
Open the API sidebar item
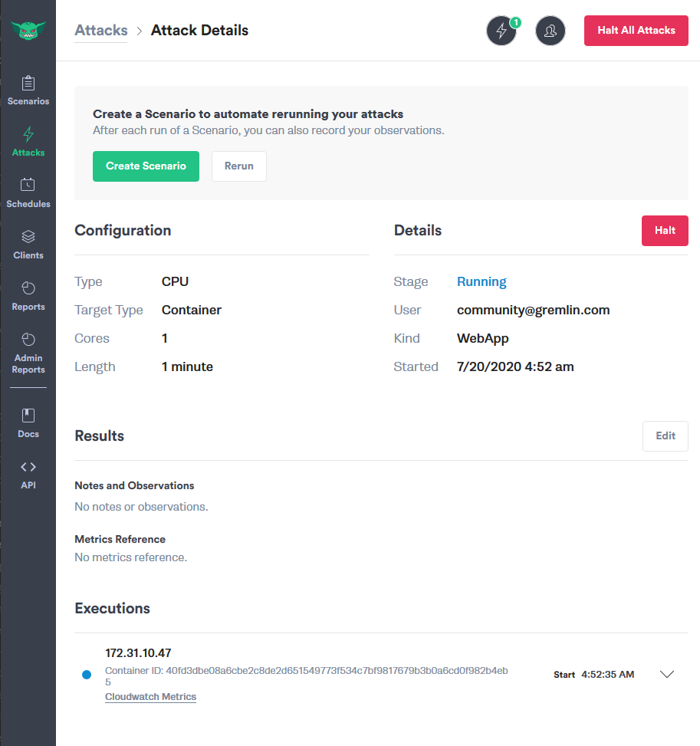tap(28, 475)
